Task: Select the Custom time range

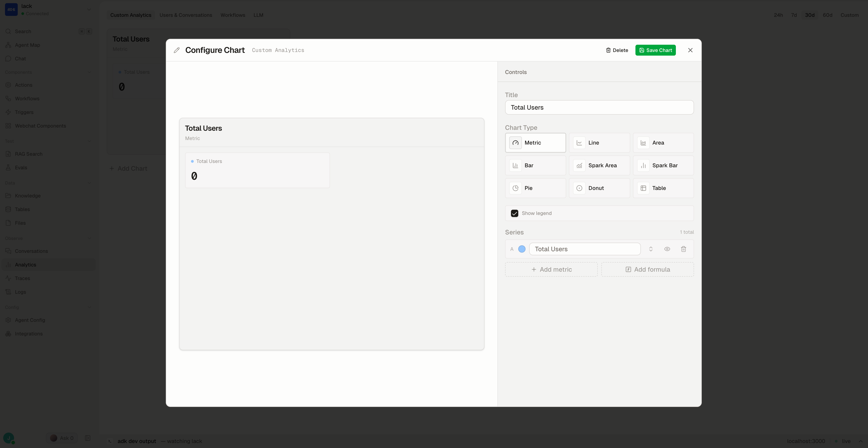Action: point(849,15)
